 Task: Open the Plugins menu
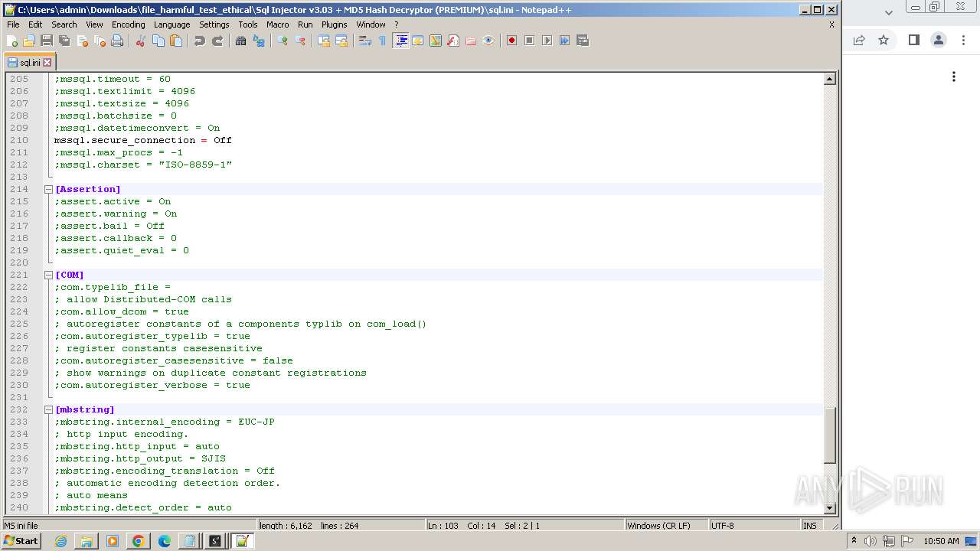[334, 24]
